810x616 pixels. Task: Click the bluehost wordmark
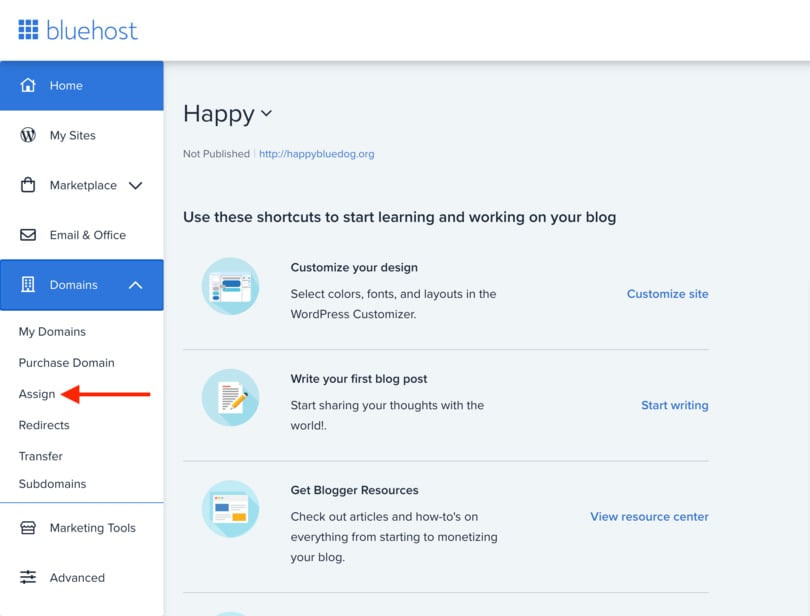tap(92, 30)
